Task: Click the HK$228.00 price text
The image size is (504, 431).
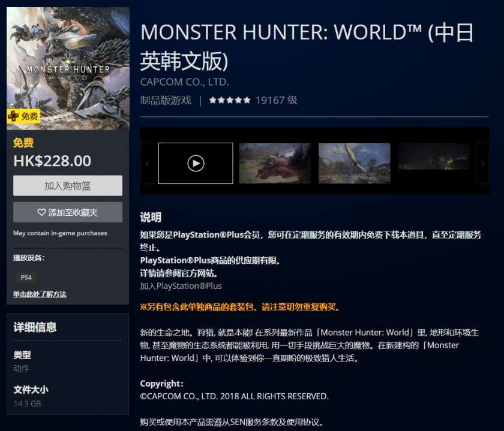Action: pos(52,161)
